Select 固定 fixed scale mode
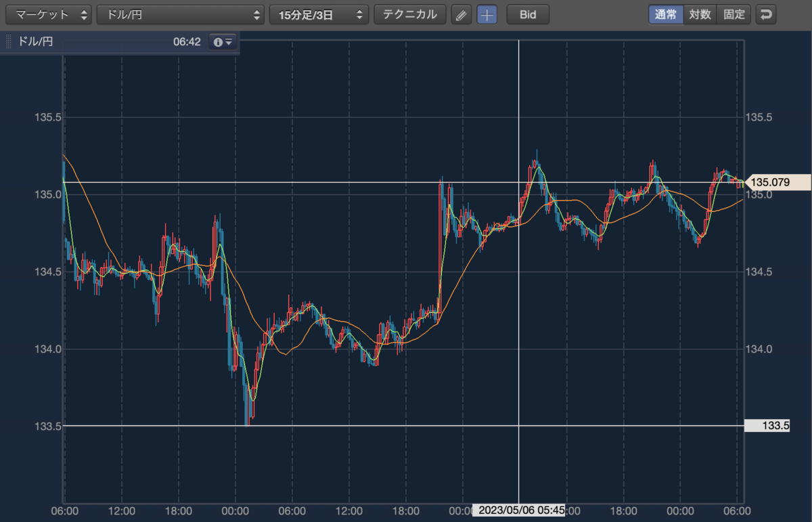 tap(734, 14)
